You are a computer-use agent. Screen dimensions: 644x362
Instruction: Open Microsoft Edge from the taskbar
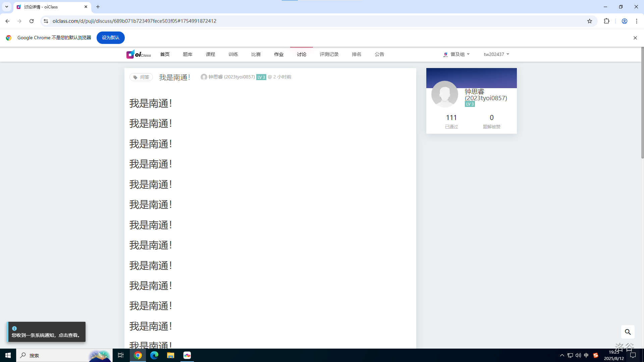[x=154, y=355]
